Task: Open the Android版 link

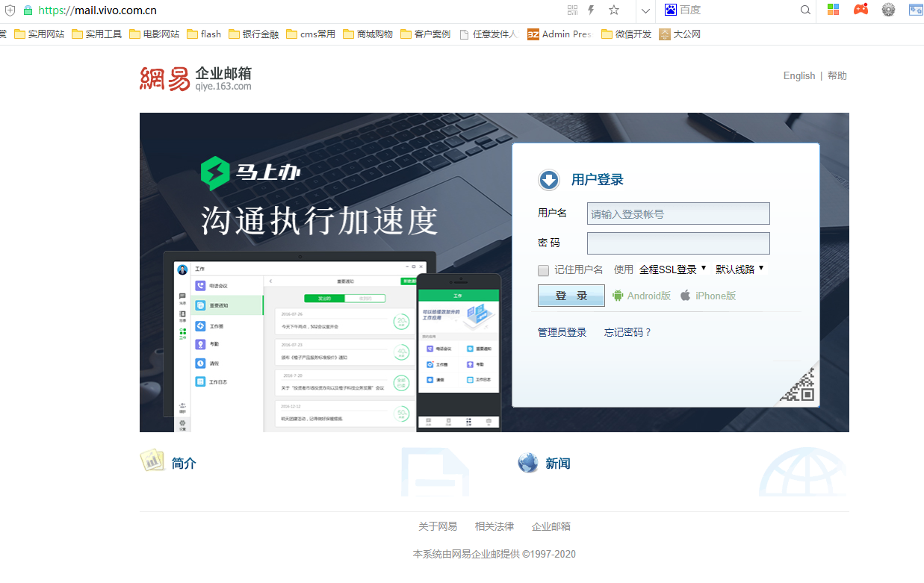Action: [x=649, y=296]
